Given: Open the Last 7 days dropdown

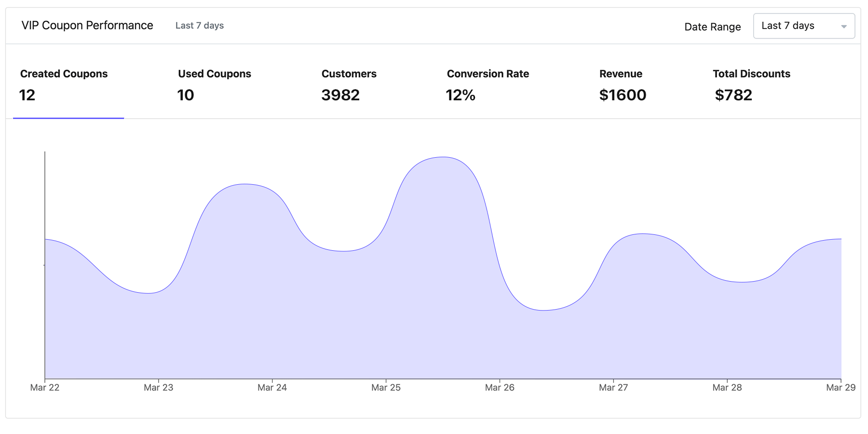Looking at the screenshot, I should pos(803,26).
